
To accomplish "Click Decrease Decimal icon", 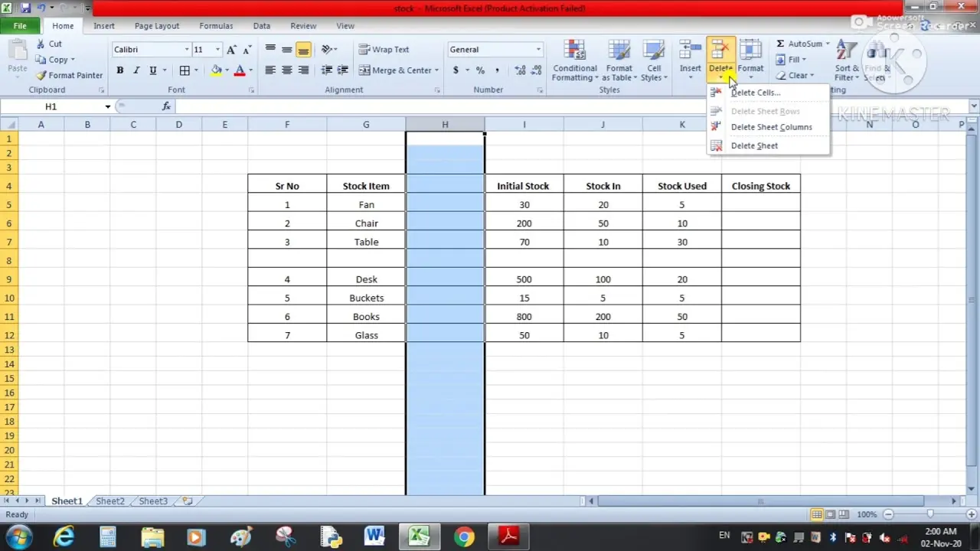I will (537, 70).
